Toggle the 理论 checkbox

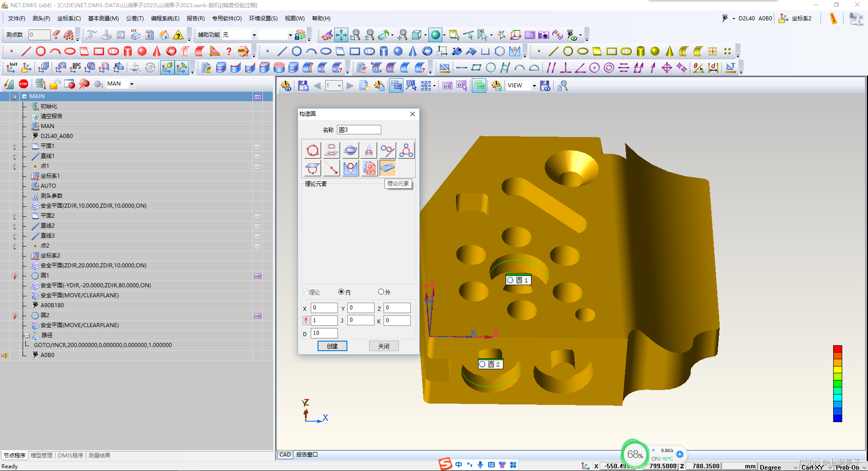(305, 292)
